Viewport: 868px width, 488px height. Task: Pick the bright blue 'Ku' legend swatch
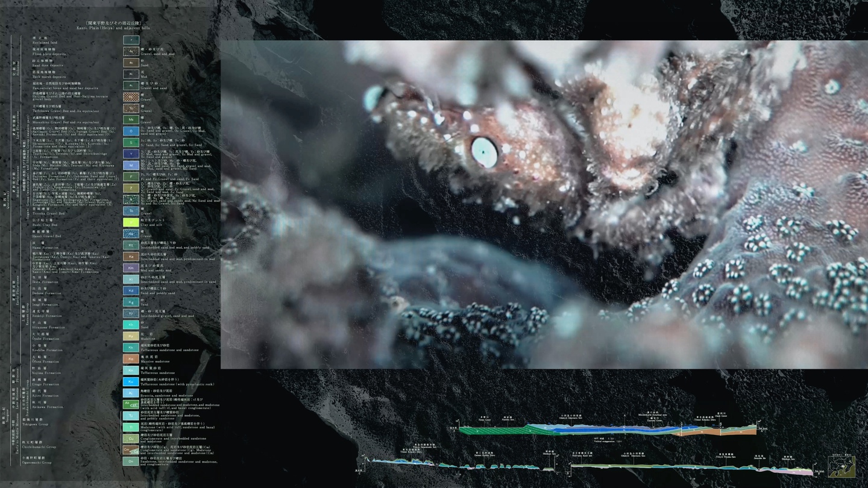(x=131, y=381)
